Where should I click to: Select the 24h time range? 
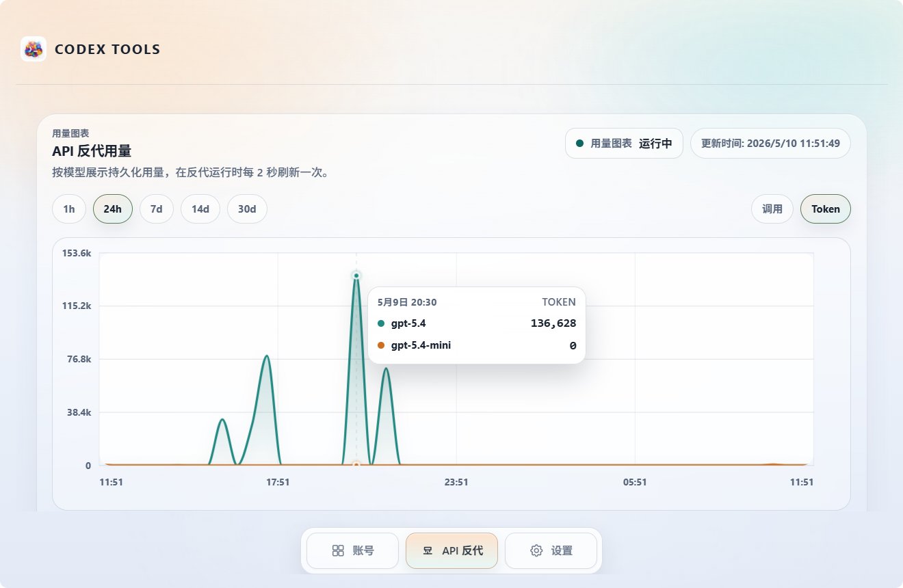[113, 209]
